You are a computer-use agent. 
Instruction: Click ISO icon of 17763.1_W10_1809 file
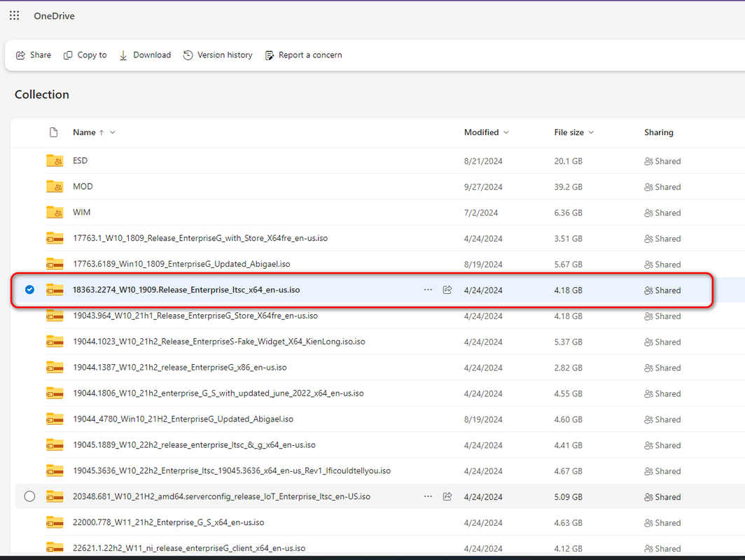[55, 238]
